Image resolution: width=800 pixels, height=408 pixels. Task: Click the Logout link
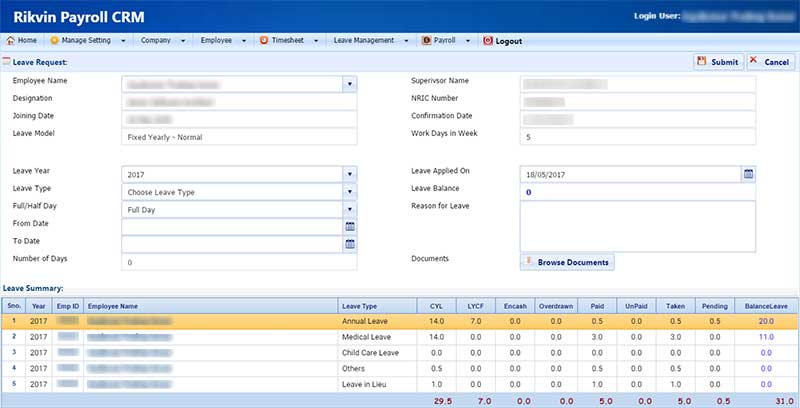tap(509, 41)
